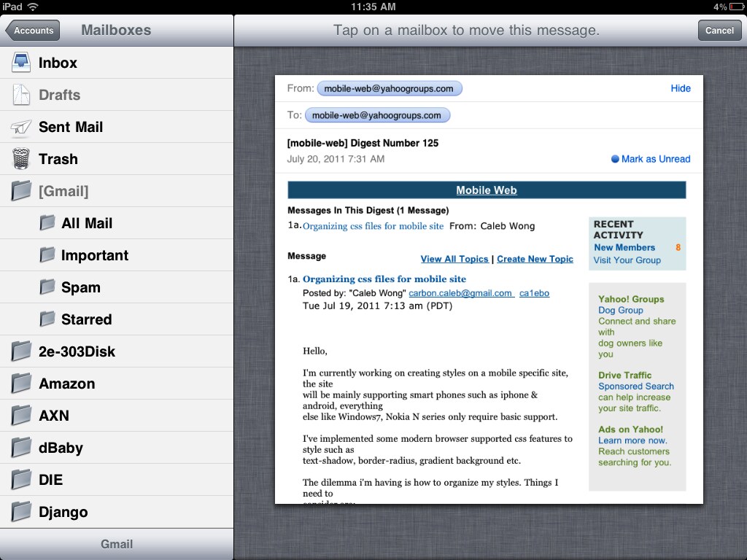
Task: Cancel moving the message
Action: (x=719, y=31)
